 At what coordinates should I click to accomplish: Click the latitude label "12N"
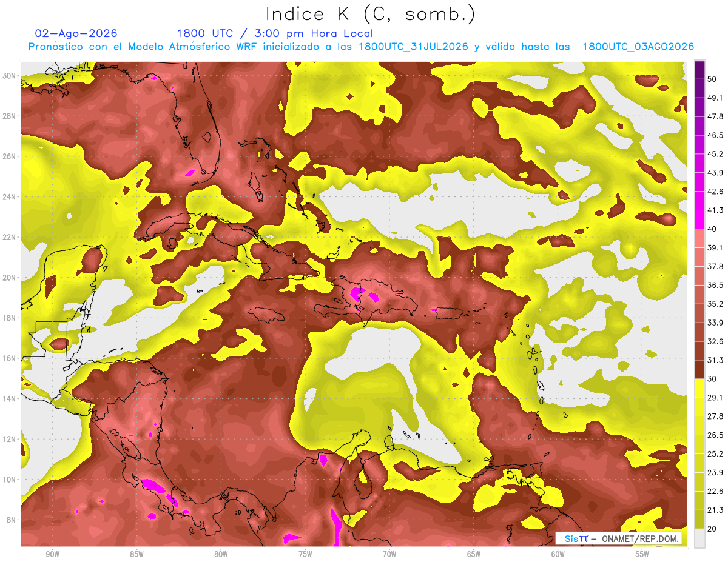point(8,439)
